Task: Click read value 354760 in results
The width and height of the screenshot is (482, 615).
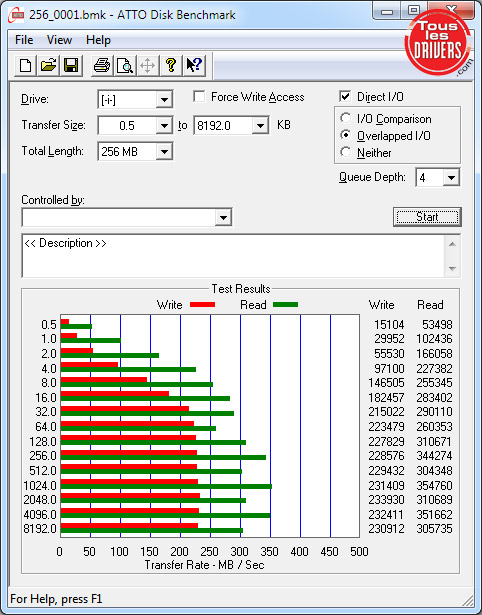Action: pos(434,486)
